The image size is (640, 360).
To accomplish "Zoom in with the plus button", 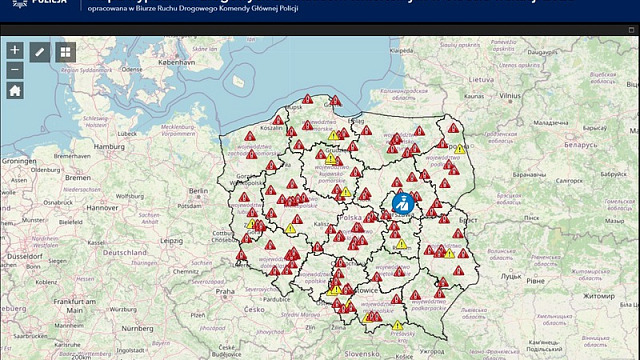I will [x=15, y=51].
